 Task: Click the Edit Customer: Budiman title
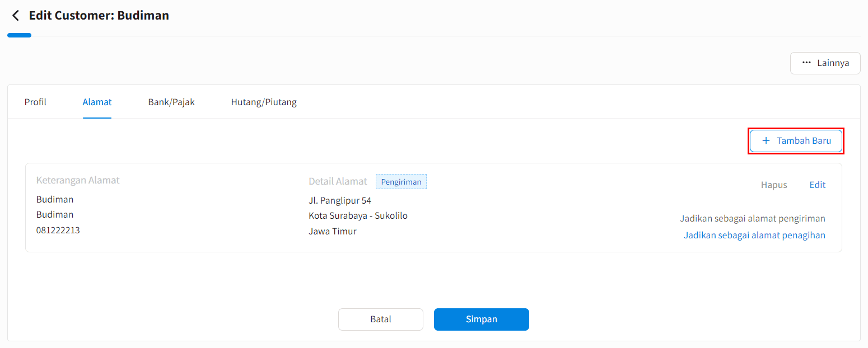[x=99, y=16]
